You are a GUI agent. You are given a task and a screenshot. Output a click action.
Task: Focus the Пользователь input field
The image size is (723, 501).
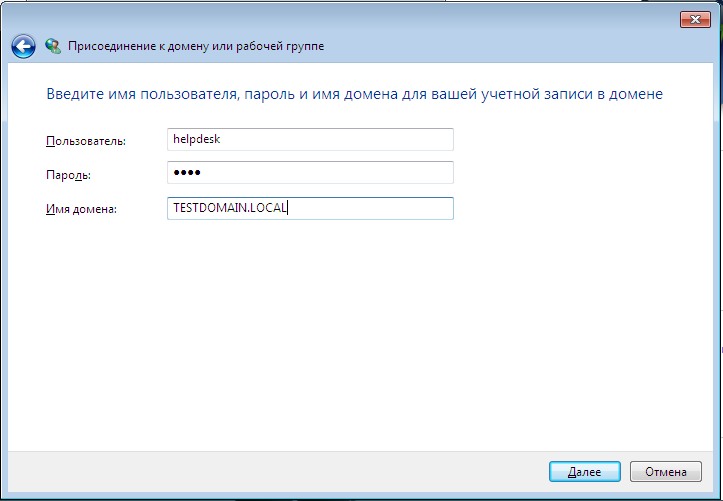point(310,140)
